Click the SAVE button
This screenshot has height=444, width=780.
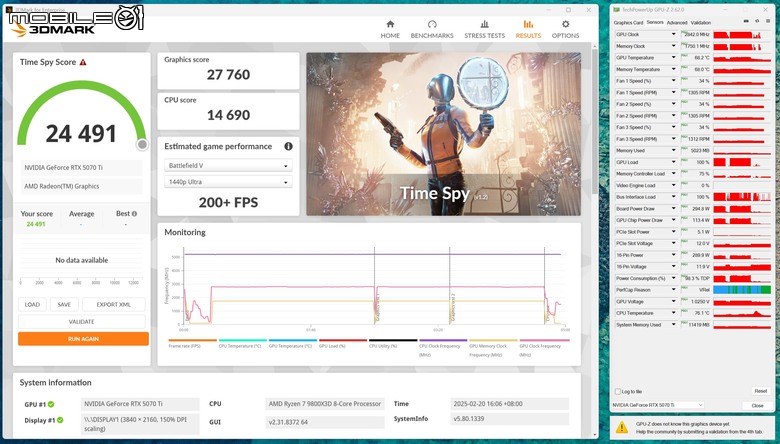64,305
